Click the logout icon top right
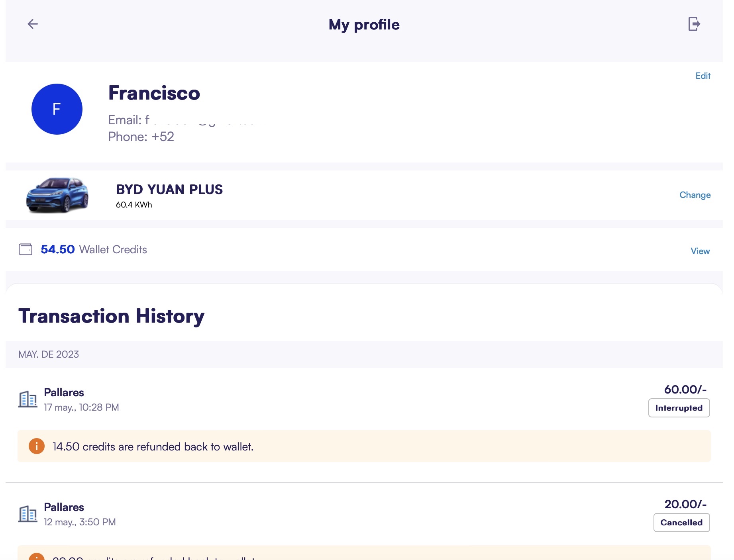 [x=694, y=23]
